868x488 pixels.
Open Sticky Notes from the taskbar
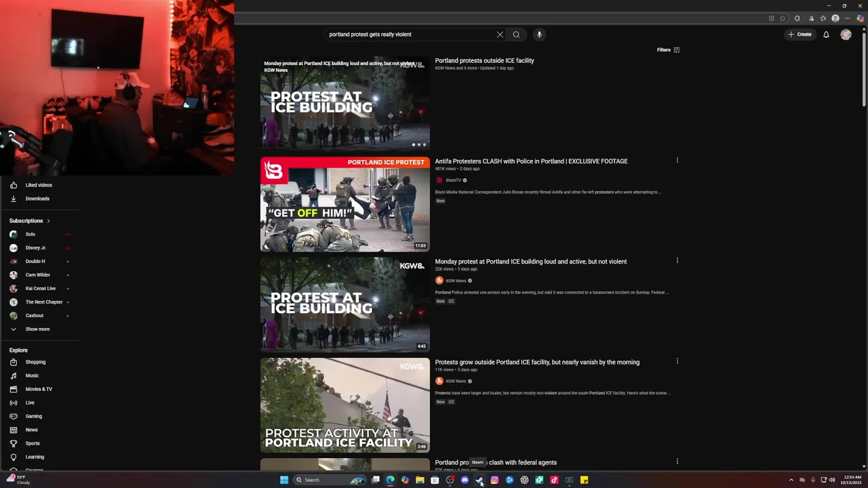pyautogui.click(x=584, y=480)
